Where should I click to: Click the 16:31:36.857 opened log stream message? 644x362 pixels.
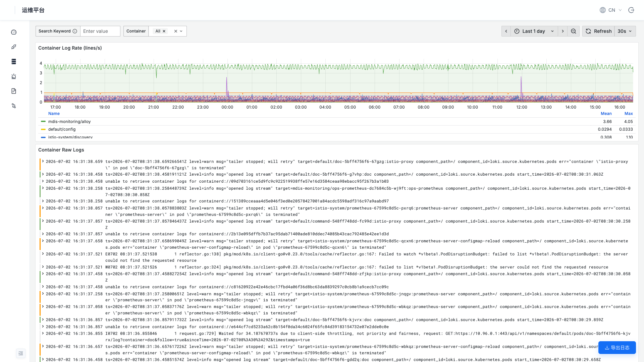pyautogui.click(x=354, y=320)
